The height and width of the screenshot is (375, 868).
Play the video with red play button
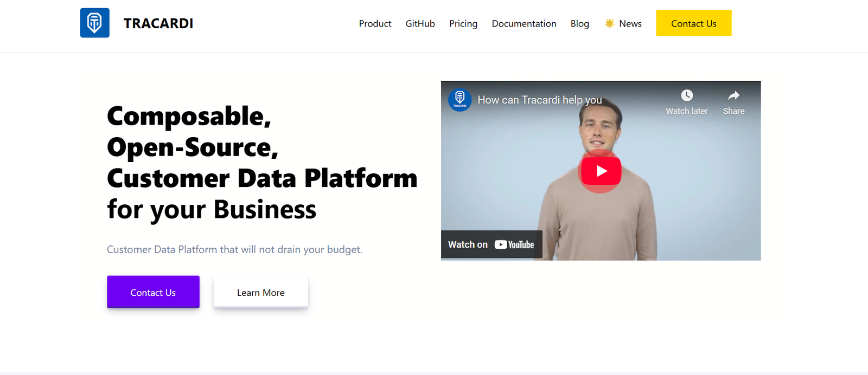point(600,171)
